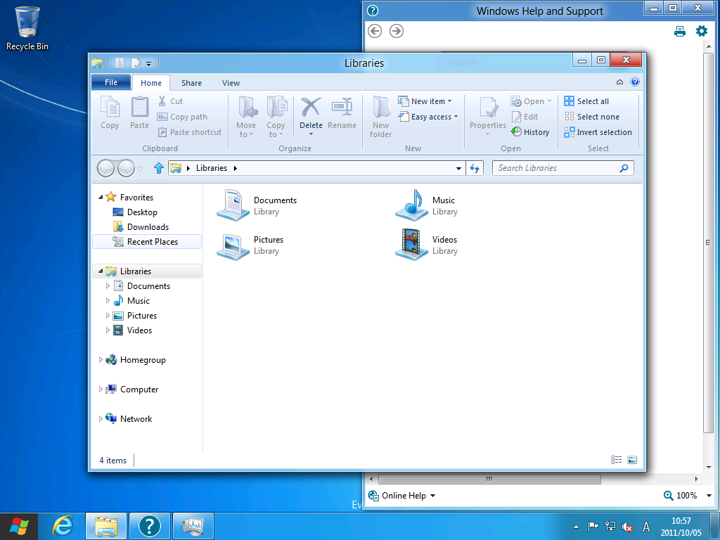Click the search magnifier in Search Libraries

pyautogui.click(x=624, y=168)
